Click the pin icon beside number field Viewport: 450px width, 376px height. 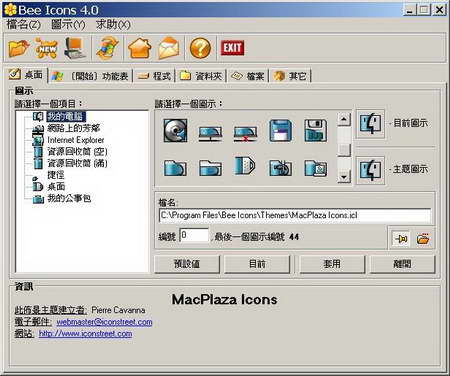[401, 238]
